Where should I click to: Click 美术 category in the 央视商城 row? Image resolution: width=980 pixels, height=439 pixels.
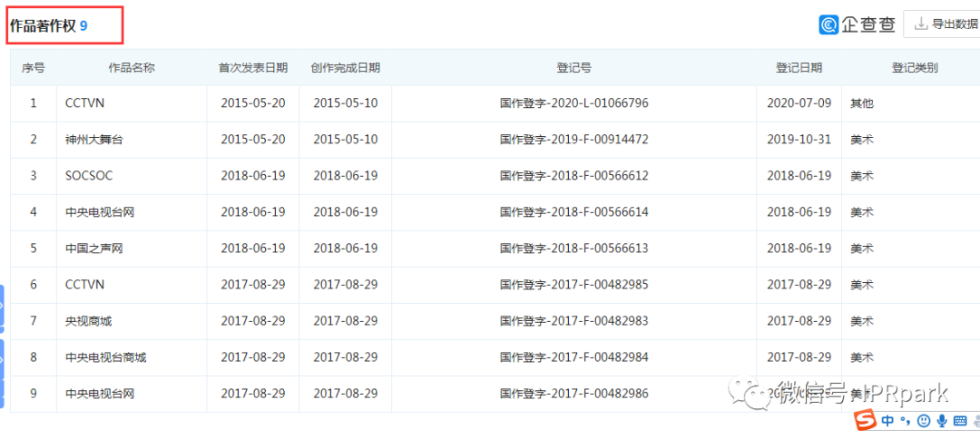click(861, 321)
